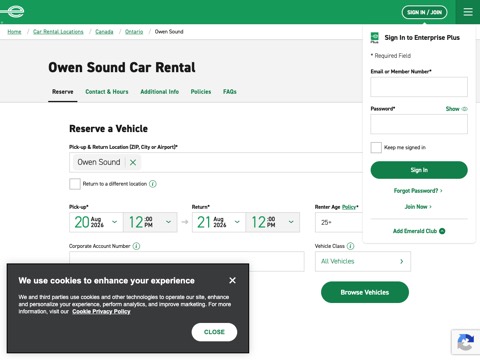The image size is (480, 360).
Task: Click the Sign In / Join button
Action: 424,12
